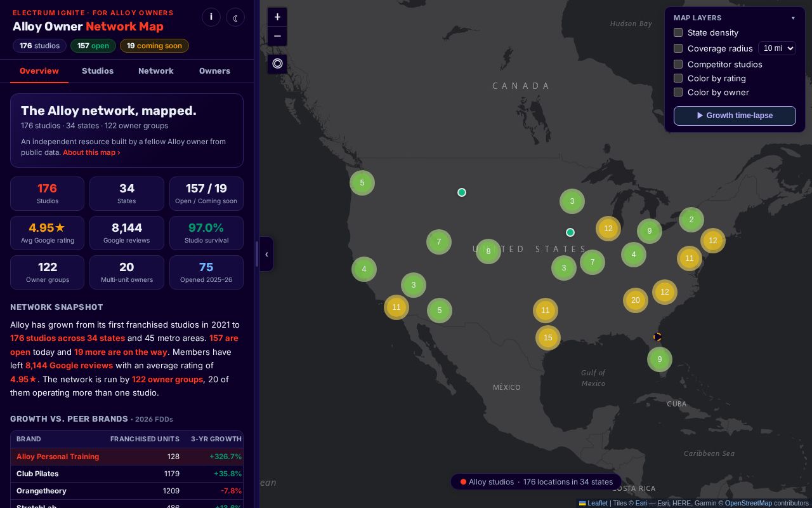Switch to the Owners tab
812x508 pixels.
(214, 71)
